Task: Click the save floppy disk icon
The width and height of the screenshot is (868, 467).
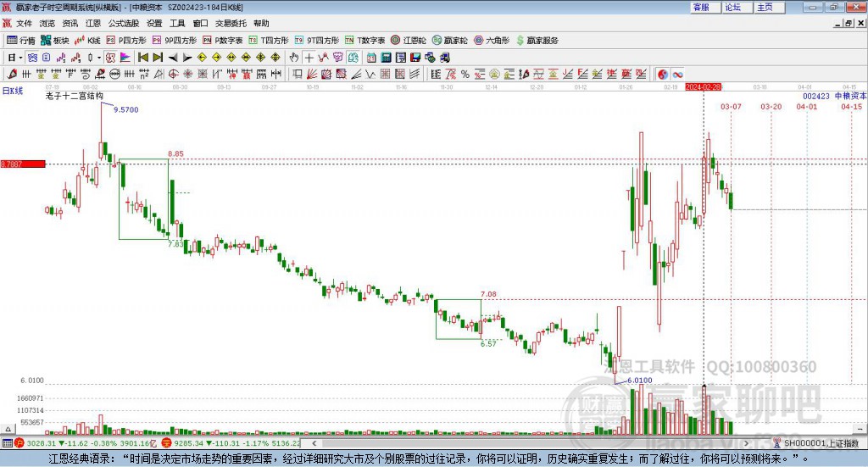Action: pos(415,58)
